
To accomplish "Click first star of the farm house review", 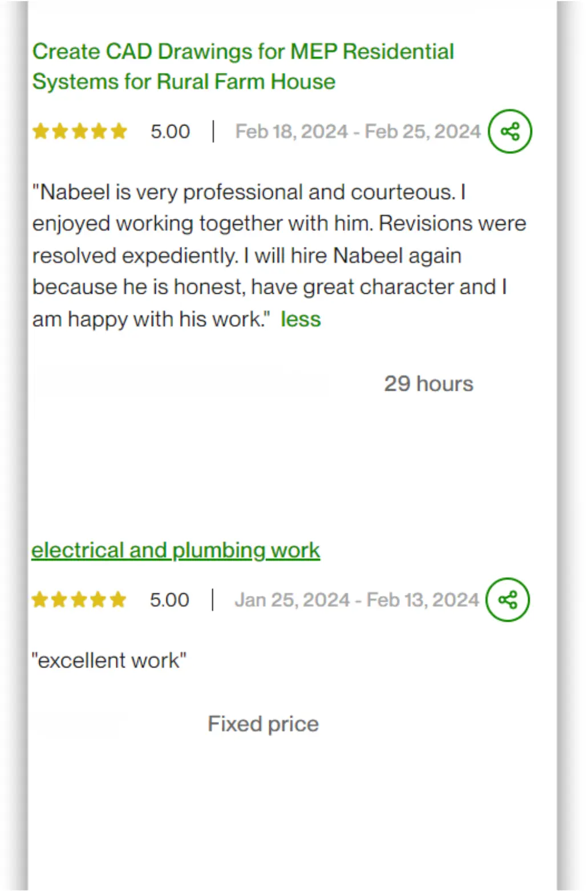I will pyautogui.click(x=41, y=131).
